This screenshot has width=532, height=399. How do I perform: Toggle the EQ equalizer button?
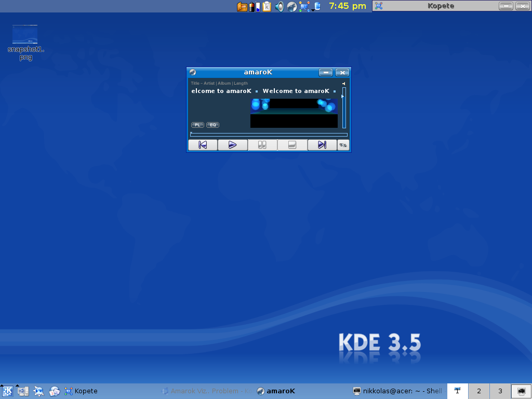[x=212, y=125]
